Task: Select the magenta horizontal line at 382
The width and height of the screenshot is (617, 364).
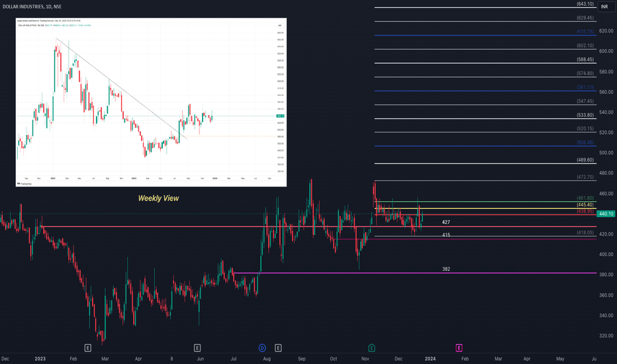Action: tap(414, 273)
